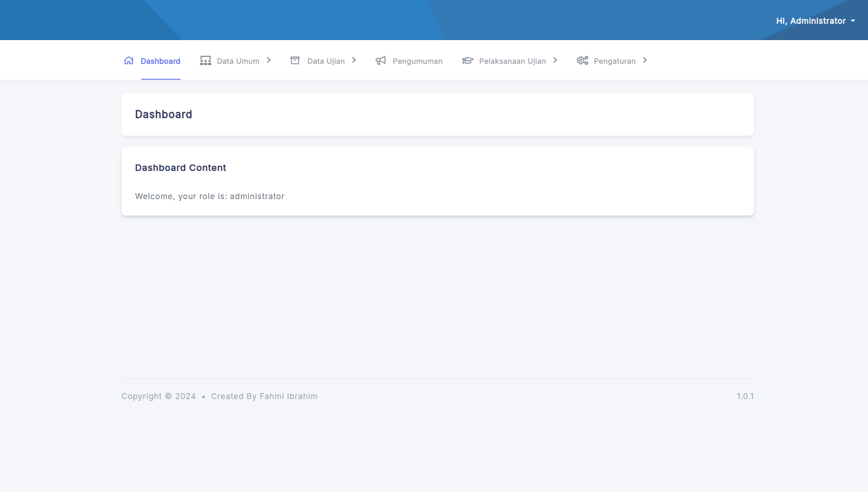Image resolution: width=868 pixels, height=492 pixels.
Task: Click the Pengumuman megaphone icon
Action: (381, 61)
